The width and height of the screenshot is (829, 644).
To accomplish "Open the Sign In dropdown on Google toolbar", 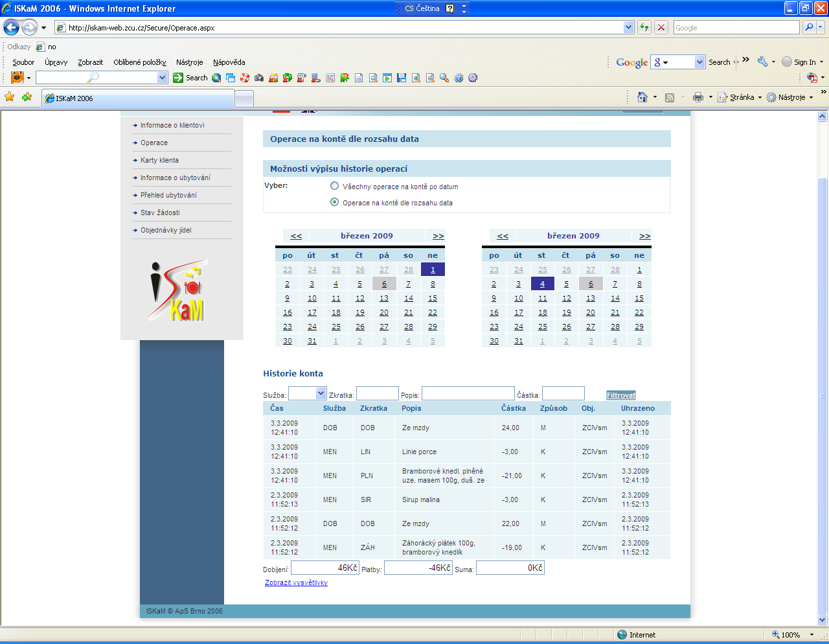I will (822, 62).
